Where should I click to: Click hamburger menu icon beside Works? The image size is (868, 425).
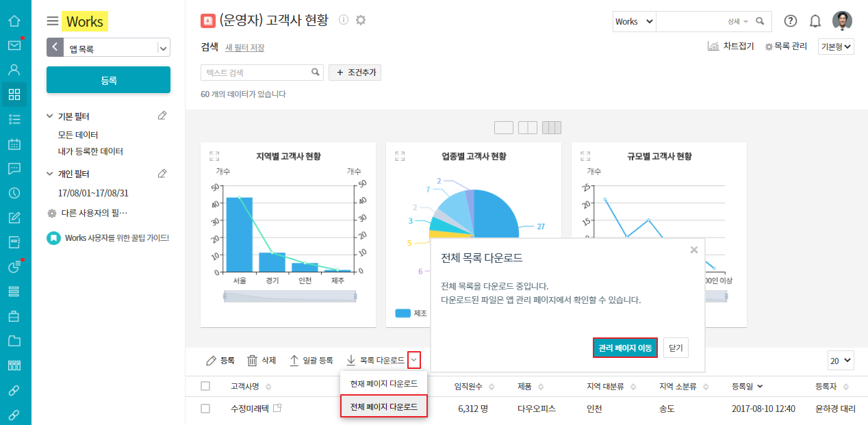(x=53, y=21)
